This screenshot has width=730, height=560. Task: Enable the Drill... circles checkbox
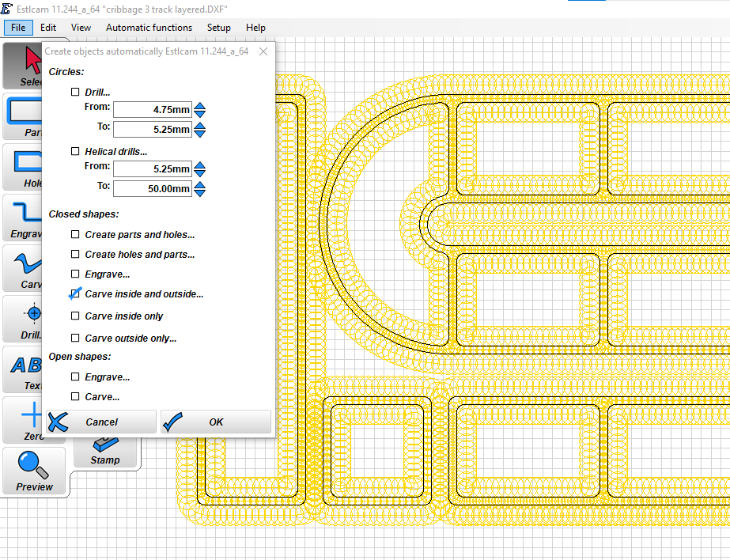75,92
